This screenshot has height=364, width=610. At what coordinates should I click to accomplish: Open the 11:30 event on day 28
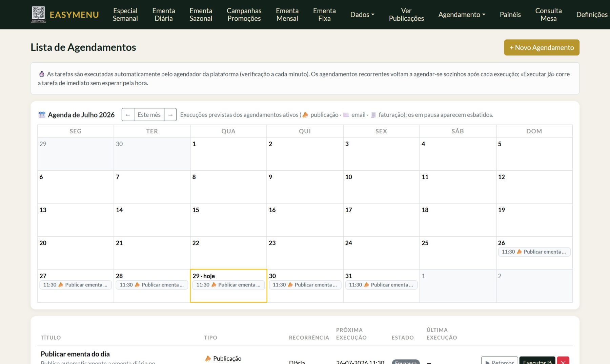(152, 285)
